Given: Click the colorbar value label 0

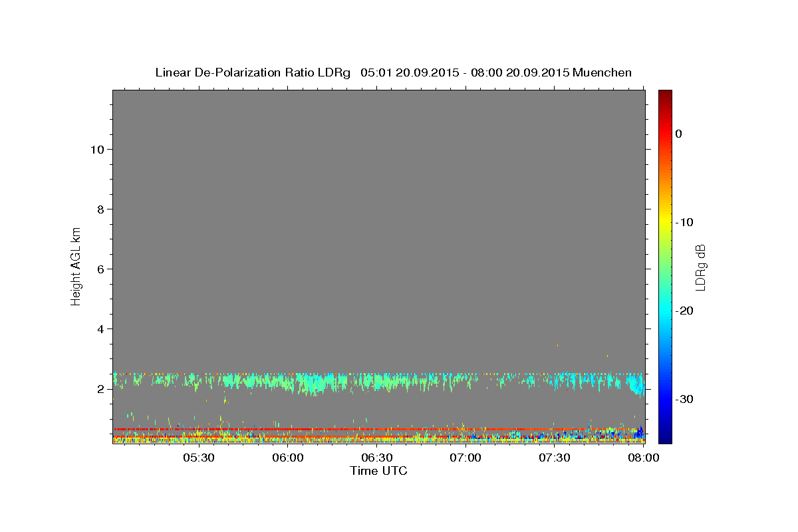Looking at the screenshot, I should [678, 134].
